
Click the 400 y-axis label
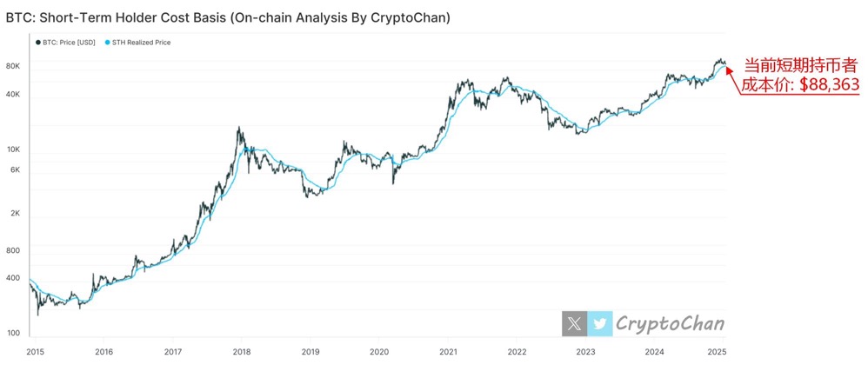(x=12, y=278)
